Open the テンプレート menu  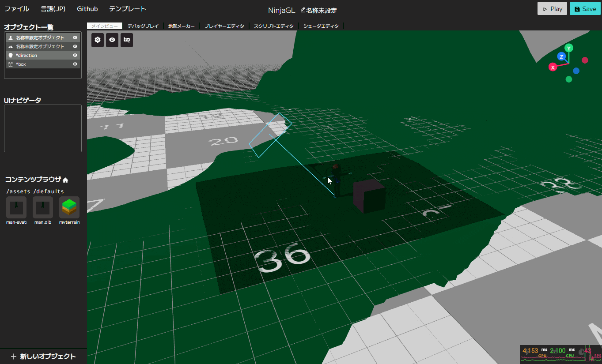(x=127, y=8)
